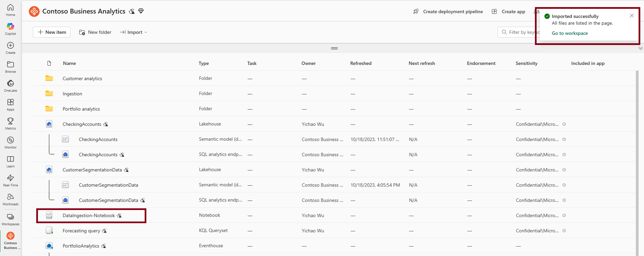Sort by the Sensitivity column header
This screenshot has height=256, width=644.
pyautogui.click(x=526, y=63)
